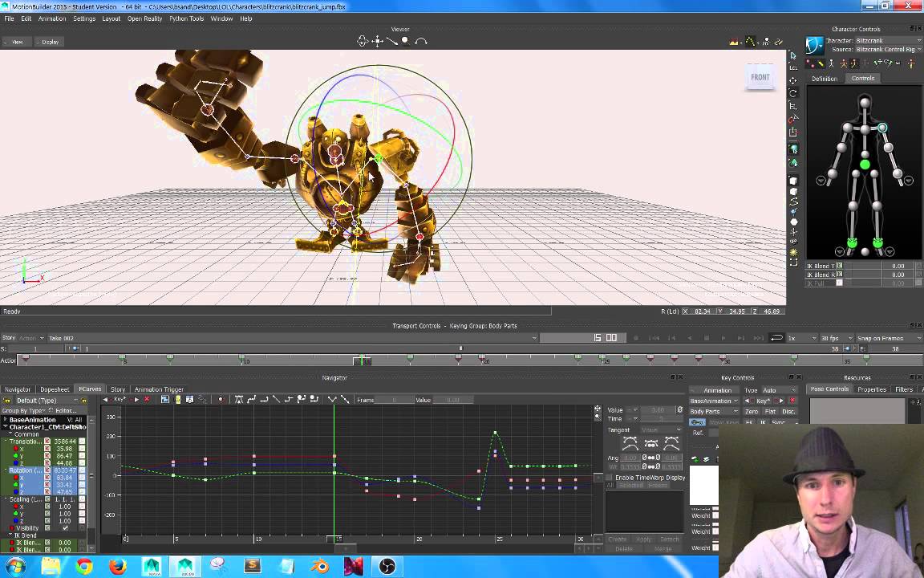Select the Scale tool in viewer toolbar

point(793,106)
